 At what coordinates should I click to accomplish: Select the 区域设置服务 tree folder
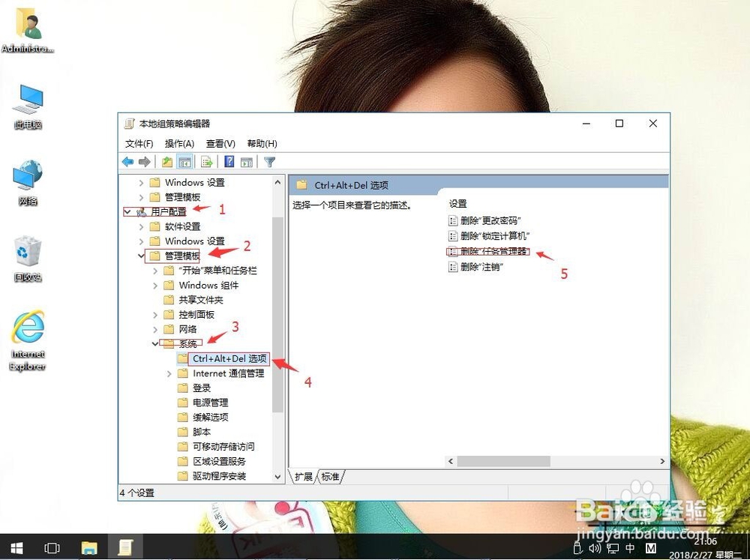pos(212,462)
